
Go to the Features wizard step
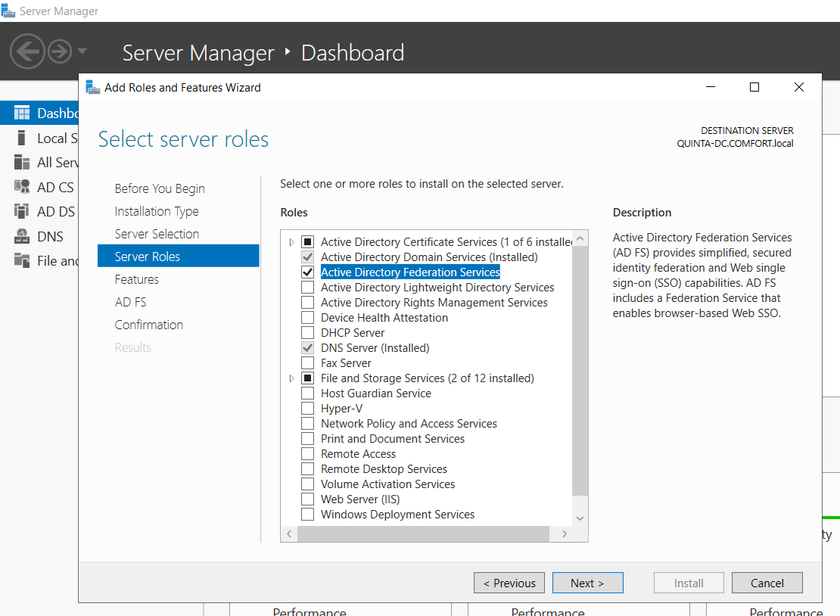(x=137, y=279)
